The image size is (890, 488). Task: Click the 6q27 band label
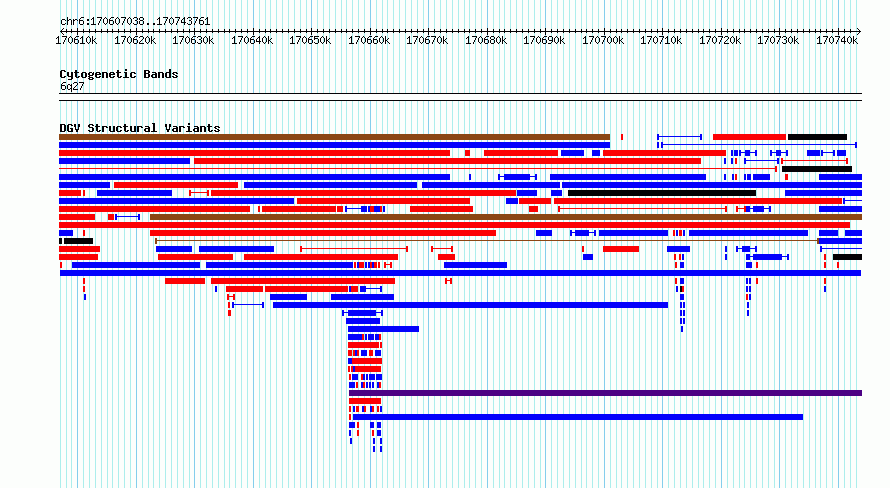pyautogui.click(x=72, y=86)
